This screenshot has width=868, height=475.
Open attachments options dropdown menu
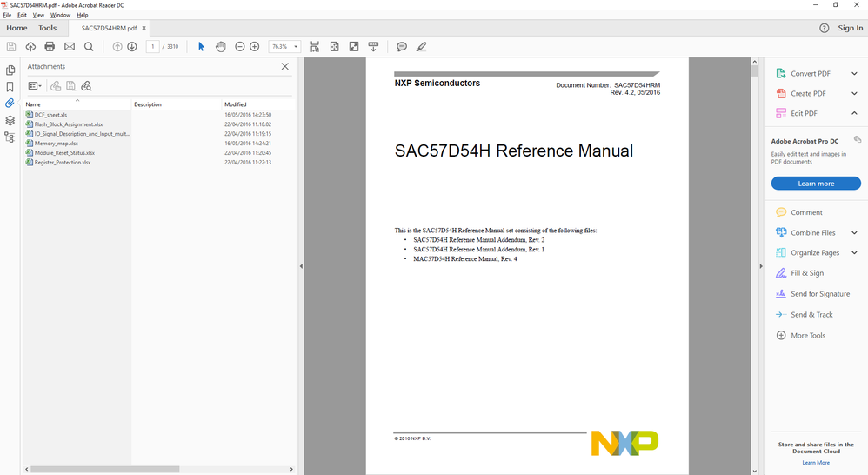pos(35,86)
